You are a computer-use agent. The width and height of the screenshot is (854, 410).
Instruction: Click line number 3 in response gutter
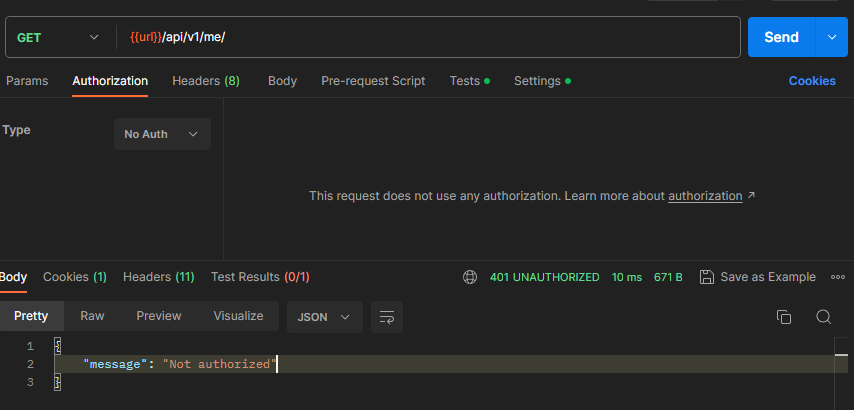(x=30, y=382)
